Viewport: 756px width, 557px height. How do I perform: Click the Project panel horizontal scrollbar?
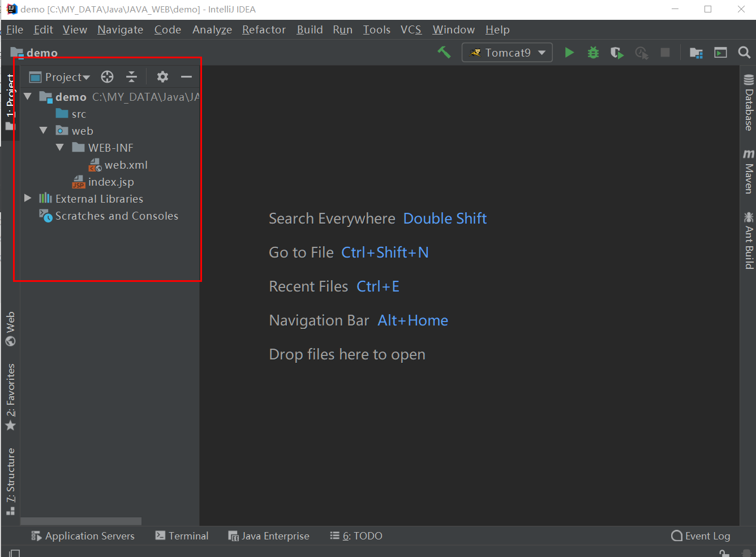pos(81,521)
